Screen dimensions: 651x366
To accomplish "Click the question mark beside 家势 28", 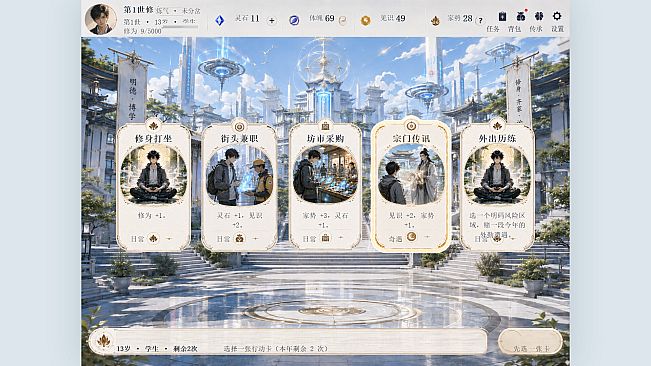I will (480, 20).
